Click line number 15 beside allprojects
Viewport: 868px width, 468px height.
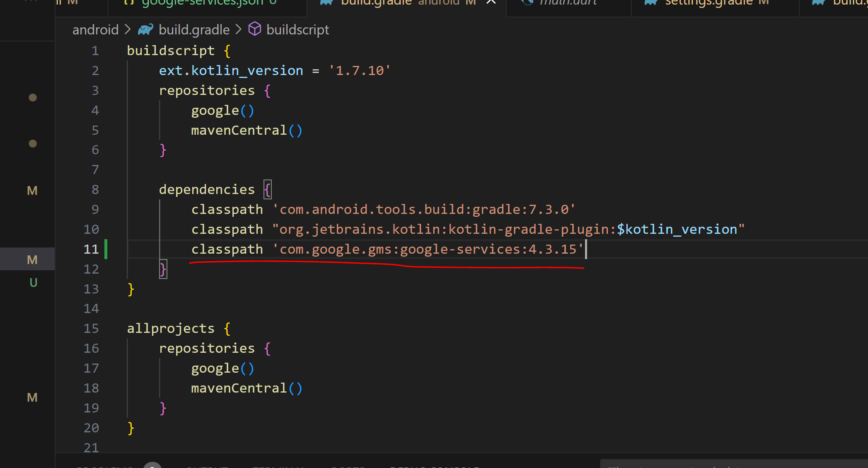click(92, 328)
